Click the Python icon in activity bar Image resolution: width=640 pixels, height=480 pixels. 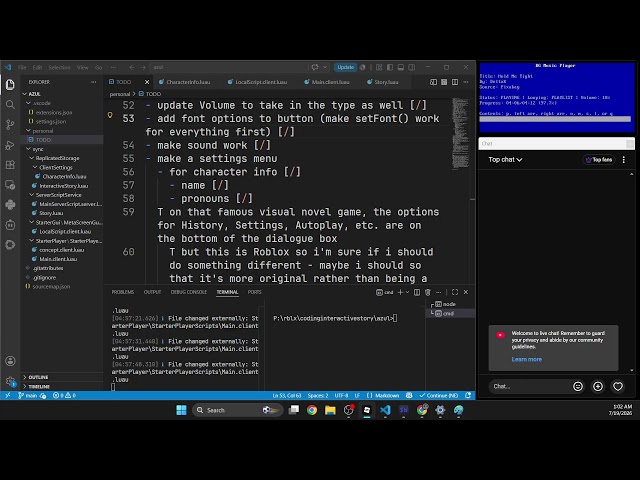click(x=10, y=204)
